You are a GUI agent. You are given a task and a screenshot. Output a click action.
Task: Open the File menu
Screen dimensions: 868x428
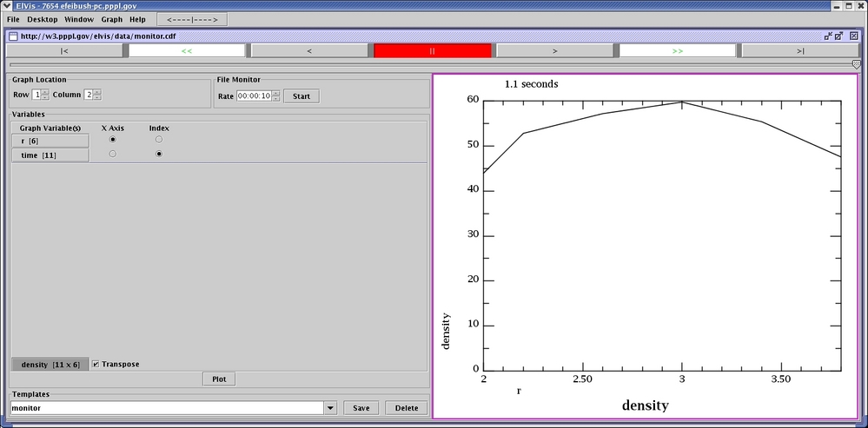[x=13, y=19]
